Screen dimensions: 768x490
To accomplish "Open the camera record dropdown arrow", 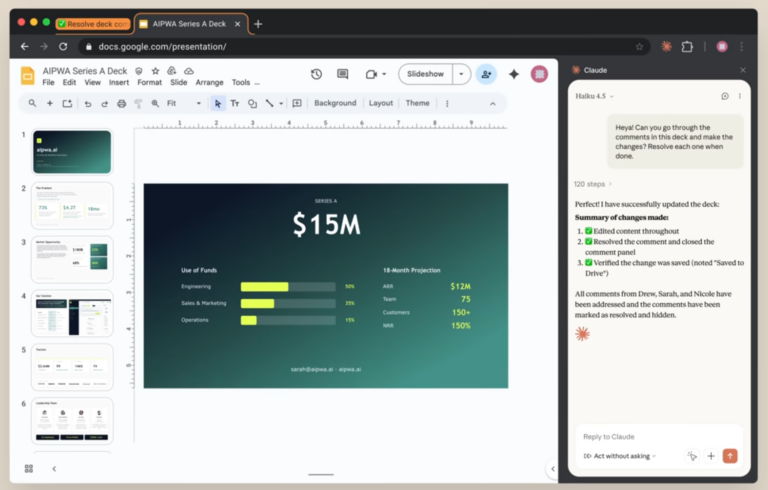I will tap(384, 74).
